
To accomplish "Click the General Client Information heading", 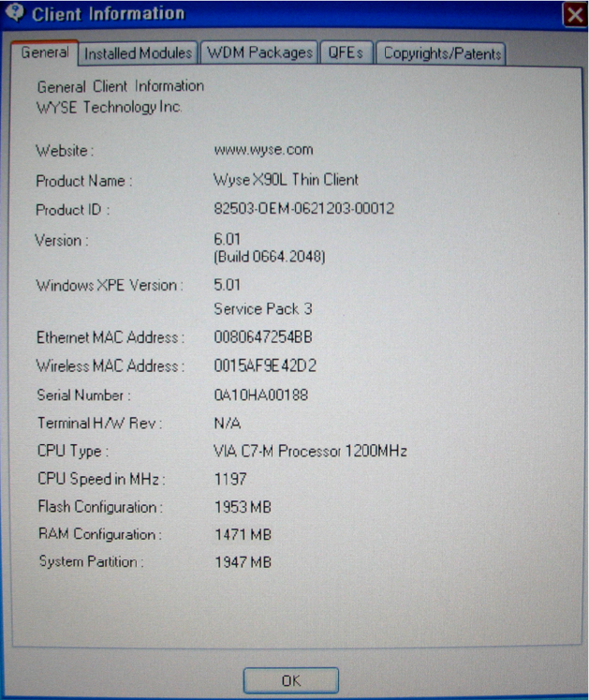I will pos(121,85).
